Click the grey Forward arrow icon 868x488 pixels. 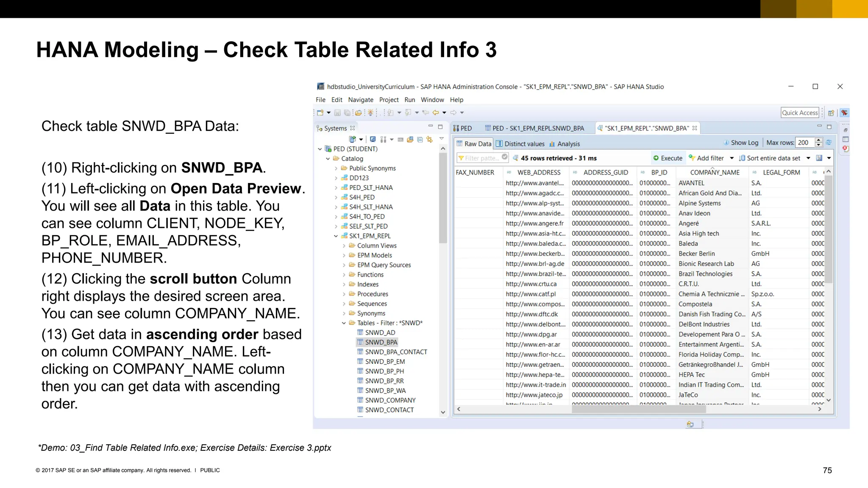tap(453, 113)
